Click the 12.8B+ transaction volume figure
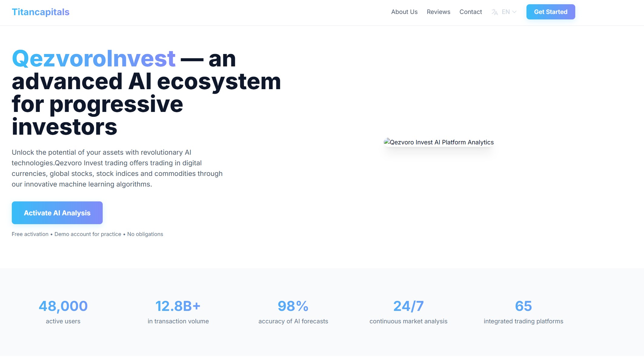644x357 pixels. 178,306
